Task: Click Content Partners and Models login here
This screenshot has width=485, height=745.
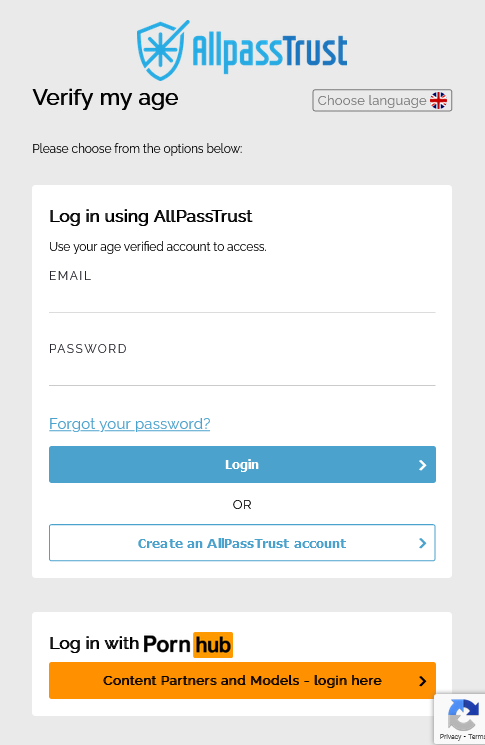Action: pos(242,681)
